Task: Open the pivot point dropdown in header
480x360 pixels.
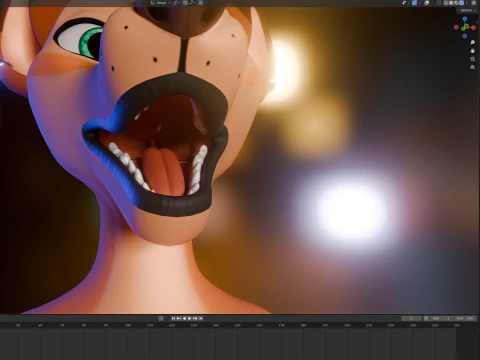Action: [177, 3]
